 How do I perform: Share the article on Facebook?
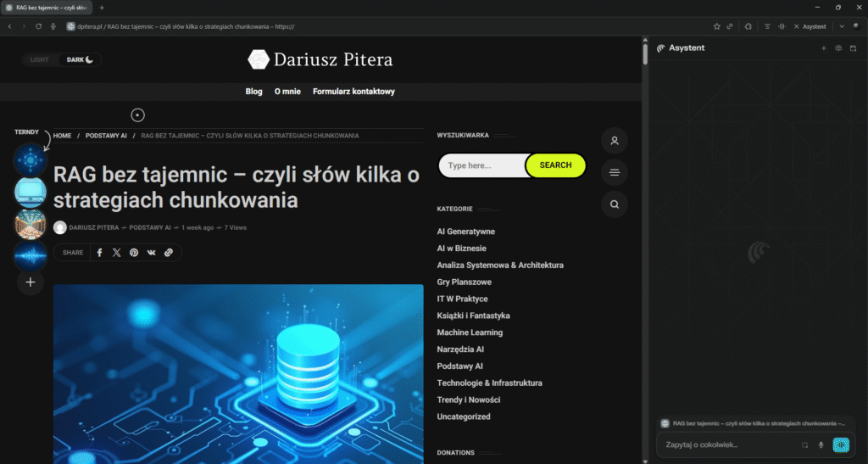point(99,253)
